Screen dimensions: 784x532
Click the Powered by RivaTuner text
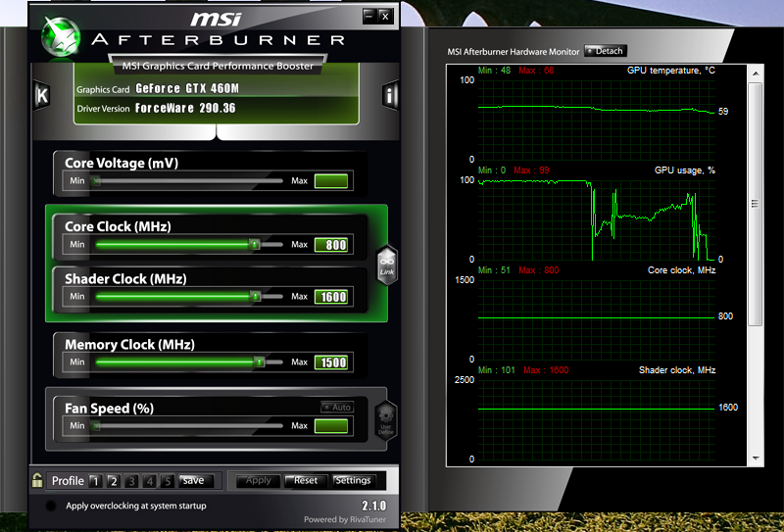[x=345, y=519]
